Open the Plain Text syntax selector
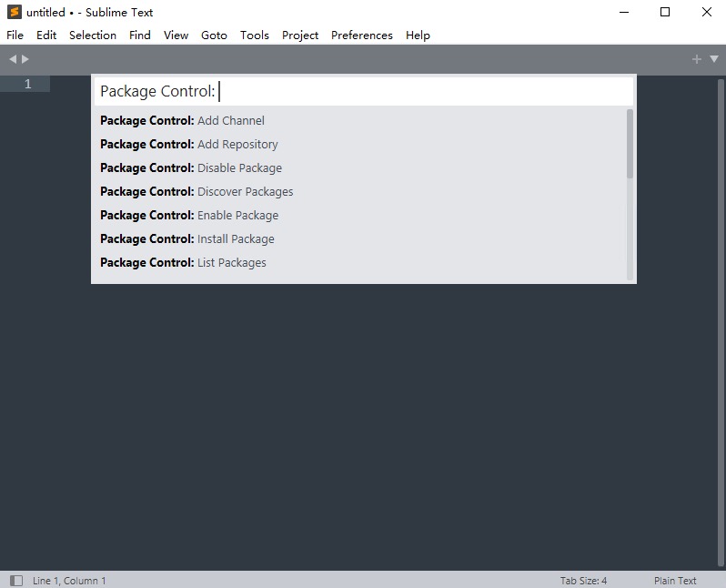This screenshot has height=588, width=726. [x=675, y=580]
